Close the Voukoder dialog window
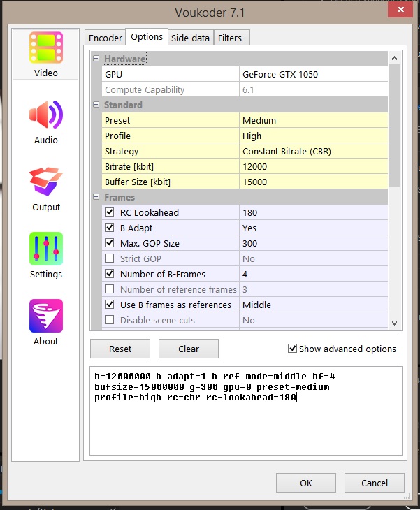 pyautogui.click(x=400, y=10)
